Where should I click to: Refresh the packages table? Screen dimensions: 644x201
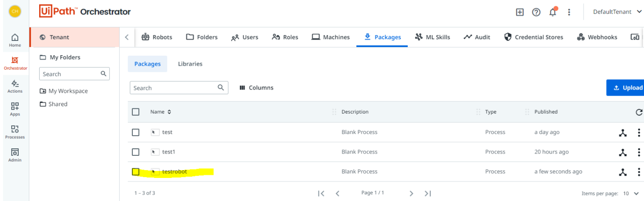click(x=639, y=112)
